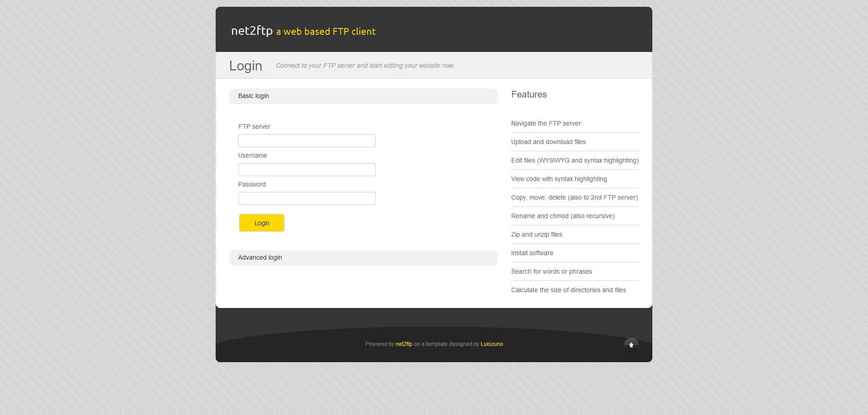The image size is (868, 415).
Task: Click the 'Connect to your FTP server' subtitle
Action: click(365, 65)
